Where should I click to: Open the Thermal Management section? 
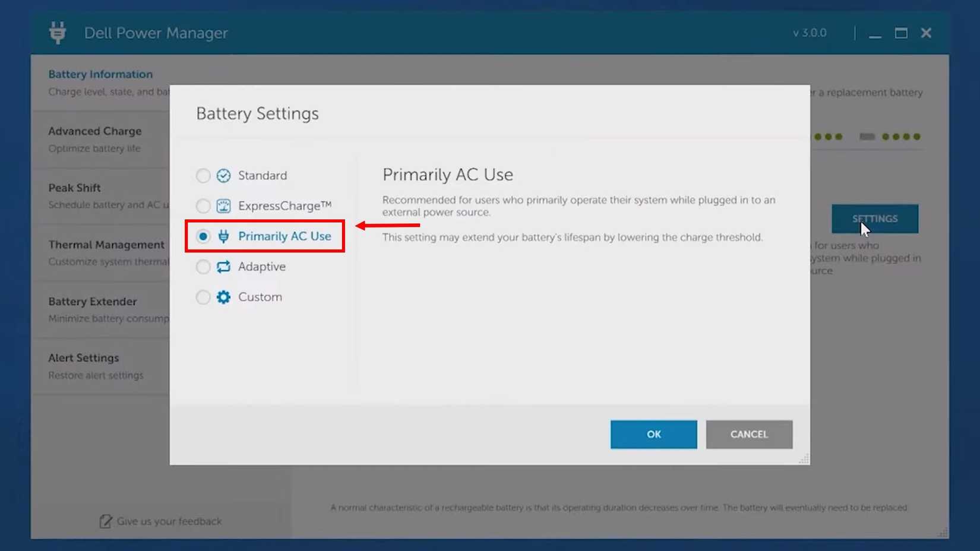106,245
